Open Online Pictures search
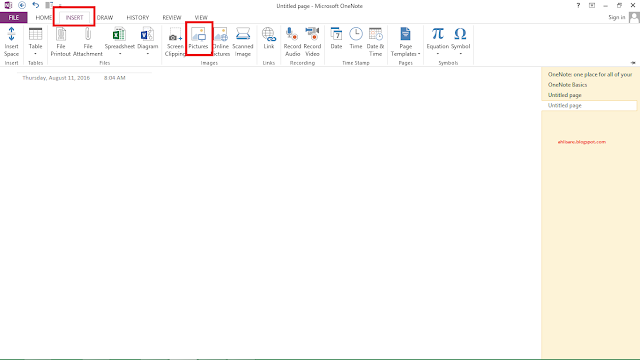Screen dimensions: 640x360 (x=221, y=42)
